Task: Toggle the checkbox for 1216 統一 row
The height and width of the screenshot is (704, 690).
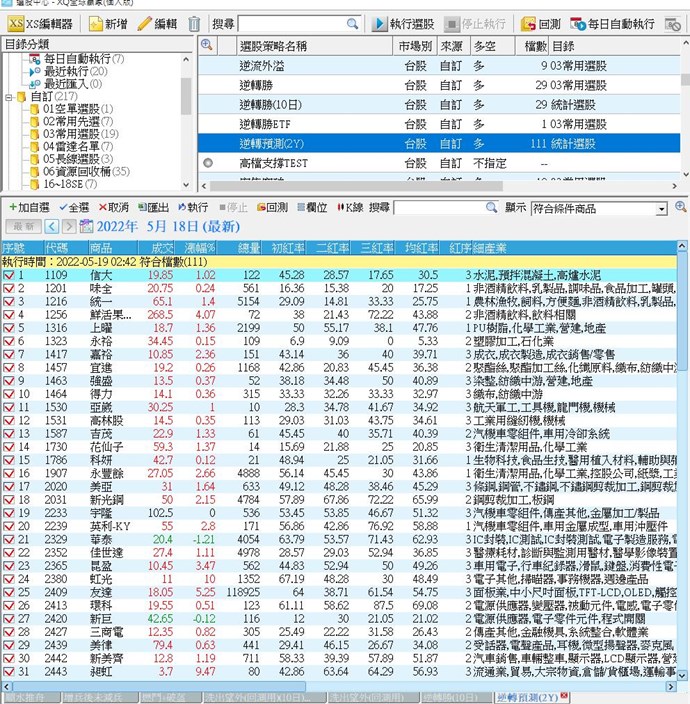Action: click(x=9, y=301)
